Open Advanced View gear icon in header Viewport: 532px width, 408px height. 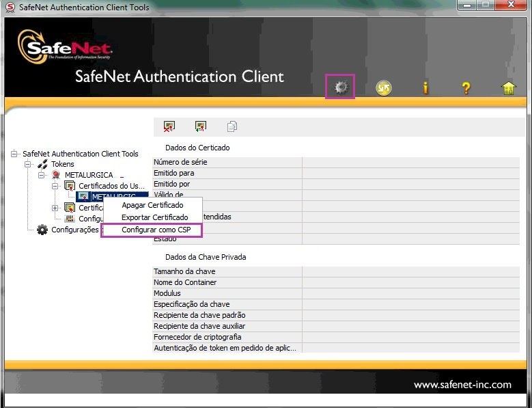click(341, 87)
